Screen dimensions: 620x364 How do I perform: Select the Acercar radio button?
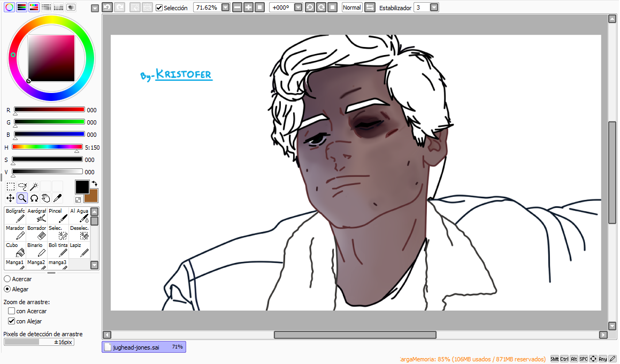pos(7,279)
